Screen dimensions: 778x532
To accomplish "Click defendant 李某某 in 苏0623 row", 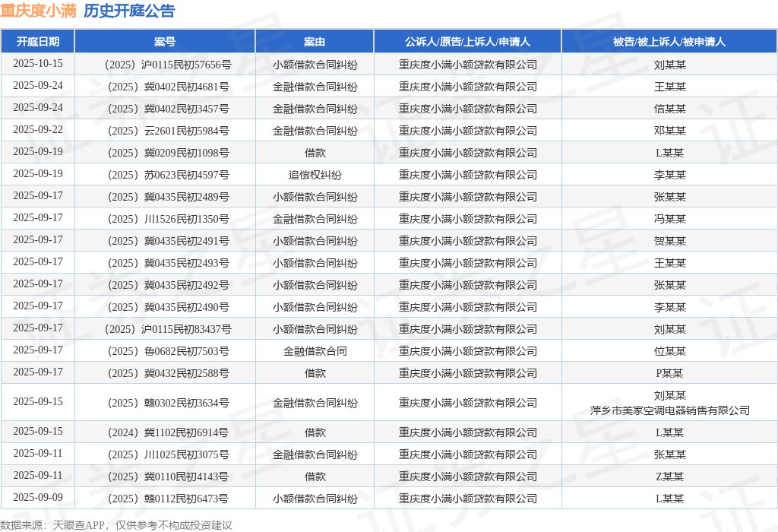I will click(x=669, y=176).
